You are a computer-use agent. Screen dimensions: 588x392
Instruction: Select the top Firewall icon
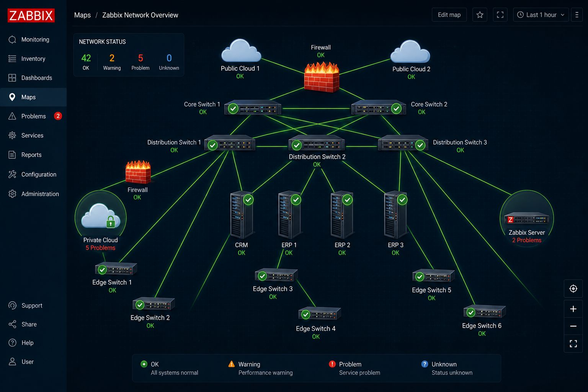click(322, 77)
